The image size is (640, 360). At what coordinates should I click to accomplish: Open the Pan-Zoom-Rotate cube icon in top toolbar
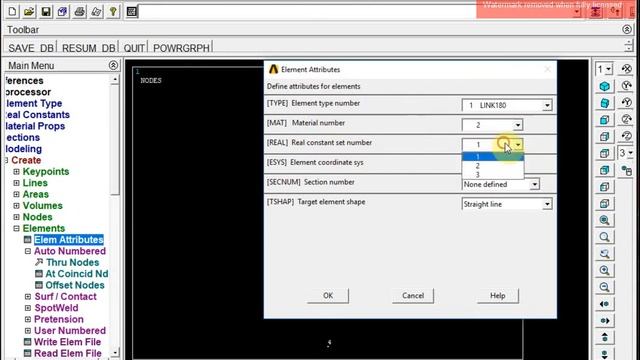[62, 11]
